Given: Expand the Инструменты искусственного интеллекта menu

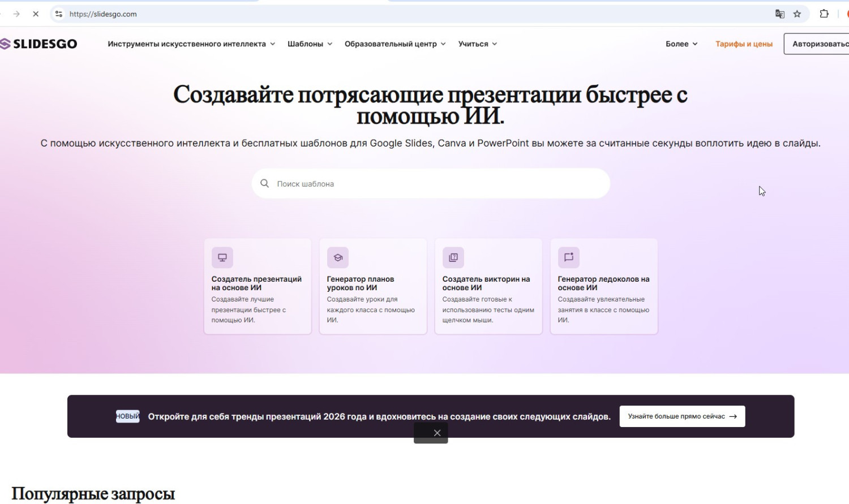Looking at the screenshot, I should point(191,44).
